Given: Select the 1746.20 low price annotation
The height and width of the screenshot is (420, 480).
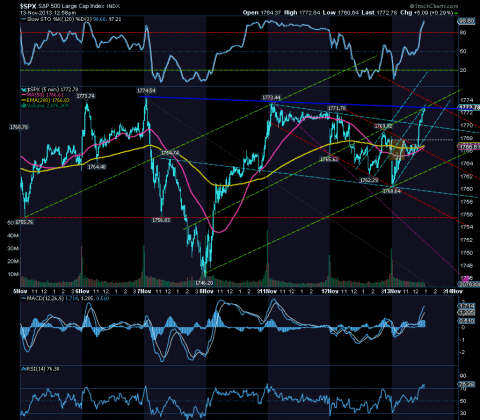Looking at the screenshot, I should point(204,283).
